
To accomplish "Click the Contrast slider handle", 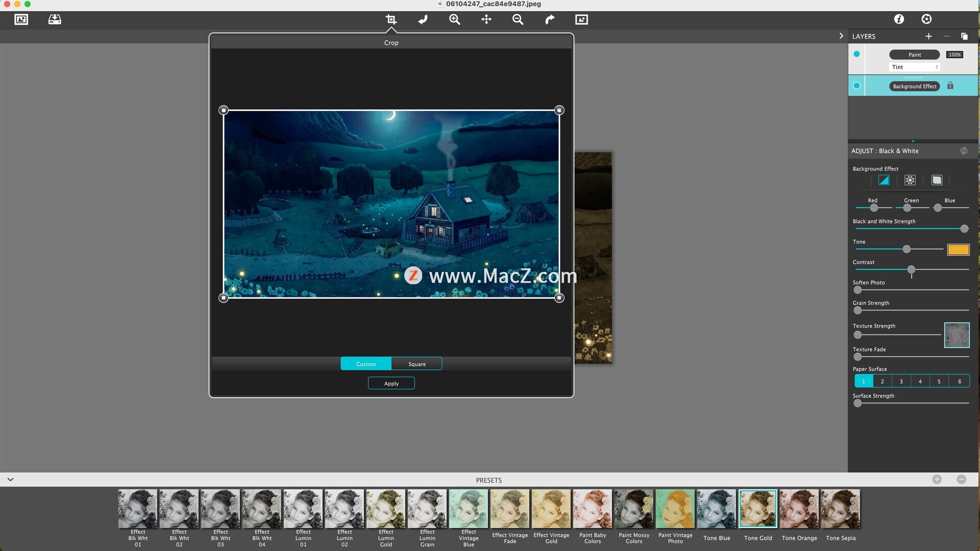I will [911, 269].
